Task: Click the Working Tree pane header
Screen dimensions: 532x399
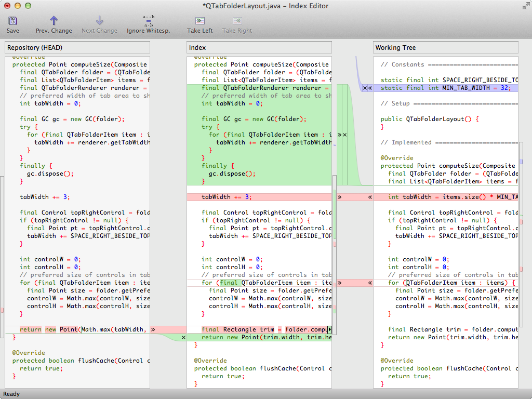Action: tap(445, 47)
